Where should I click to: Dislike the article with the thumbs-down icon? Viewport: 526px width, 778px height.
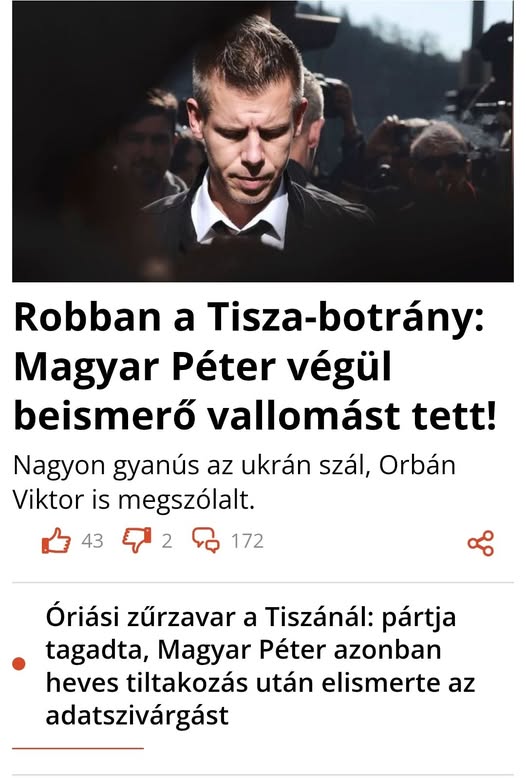[137, 540]
